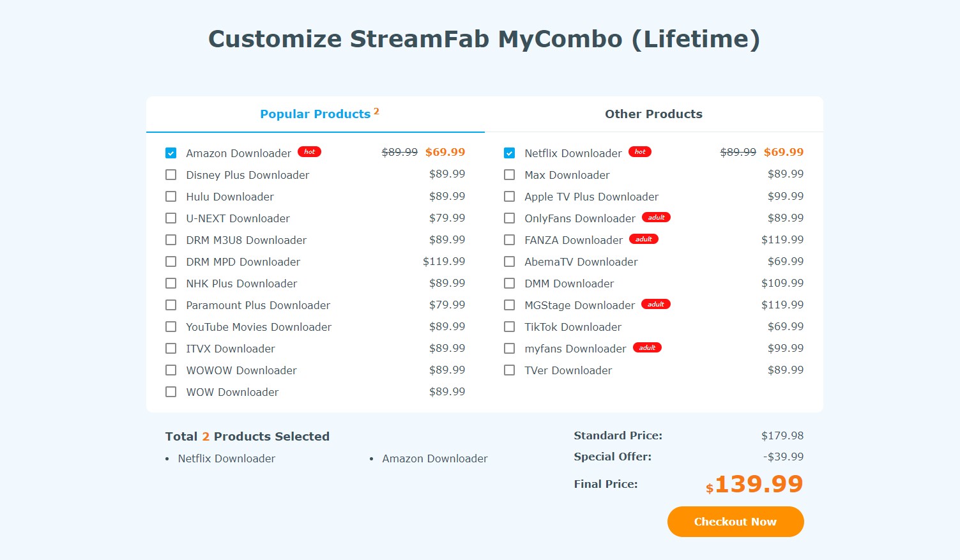Click the Netflix Downloader label in product list
This screenshot has width=960, height=560.
click(573, 153)
